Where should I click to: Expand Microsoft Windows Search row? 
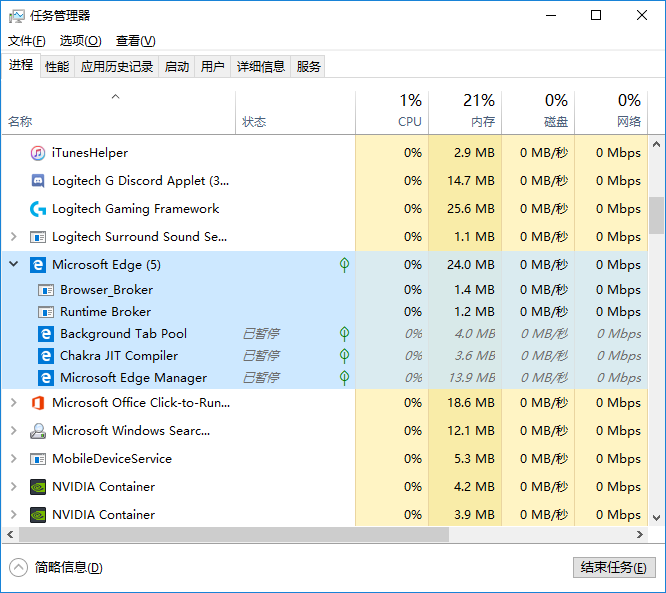[x=14, y=431]
